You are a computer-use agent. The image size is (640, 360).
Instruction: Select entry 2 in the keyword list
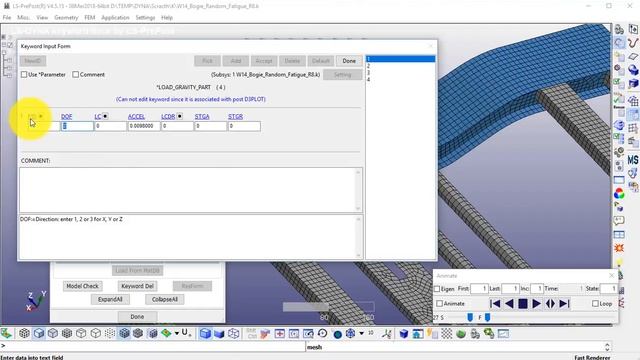pos(400,66)
